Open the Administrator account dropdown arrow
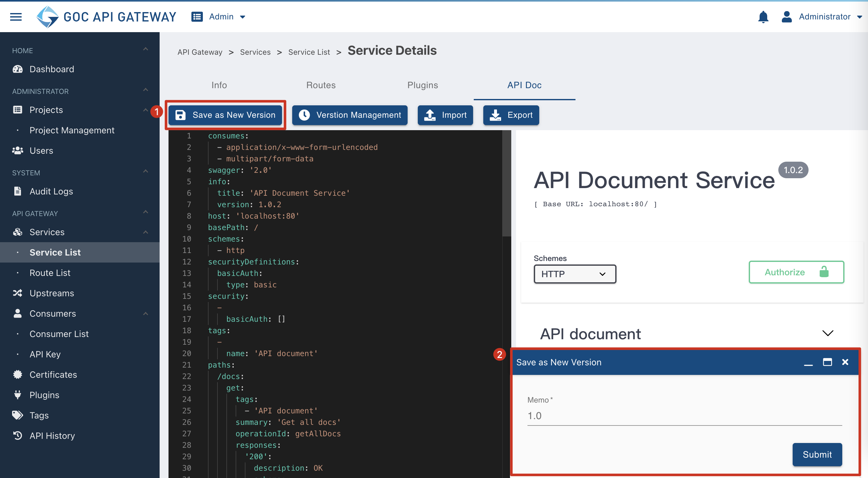868x478 pixels. tap(860, 17)
